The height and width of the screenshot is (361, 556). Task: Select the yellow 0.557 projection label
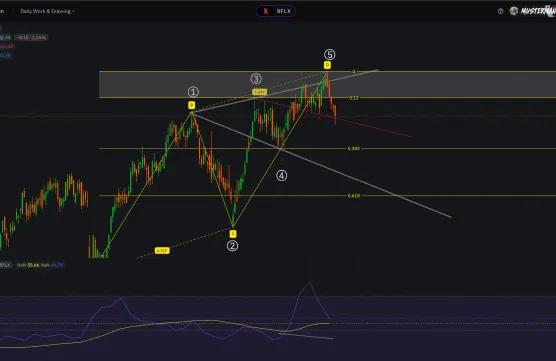pyautogui.click(x=162, y=251)
